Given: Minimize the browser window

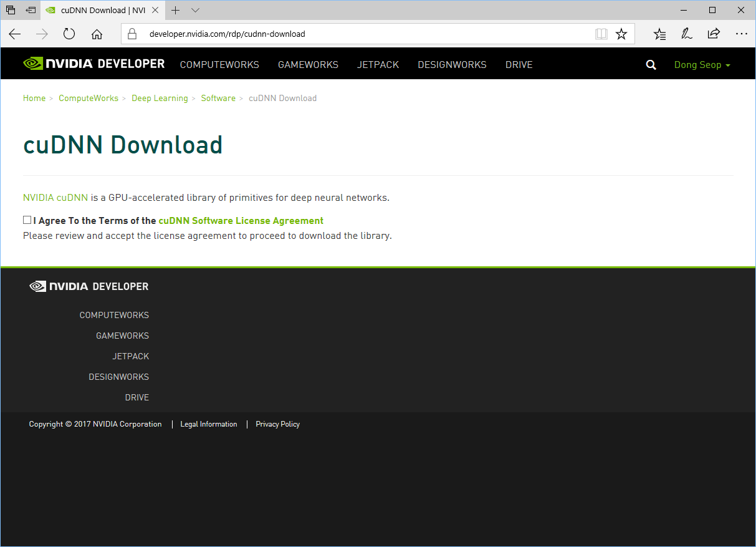Looking at the screenshot, I should point(684,10).
